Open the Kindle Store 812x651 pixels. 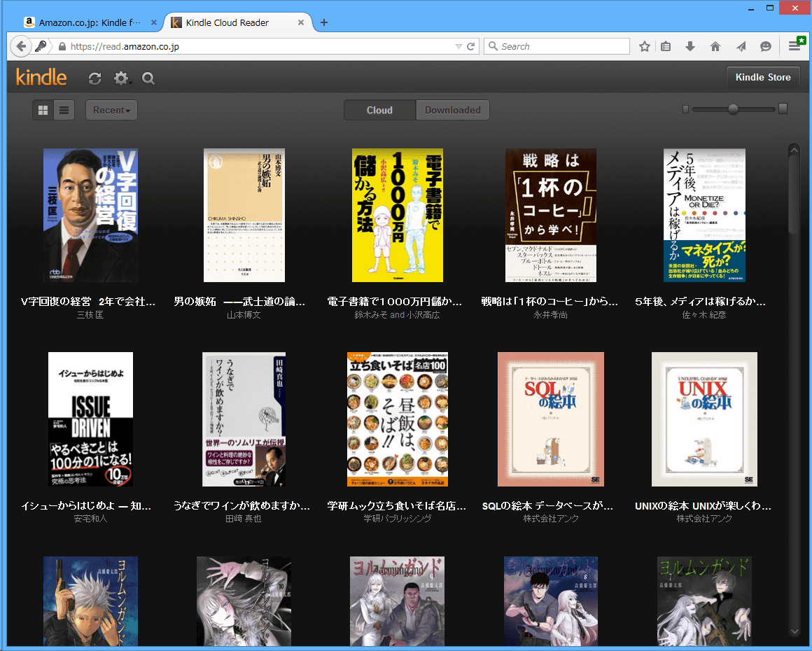coord(763,78)
